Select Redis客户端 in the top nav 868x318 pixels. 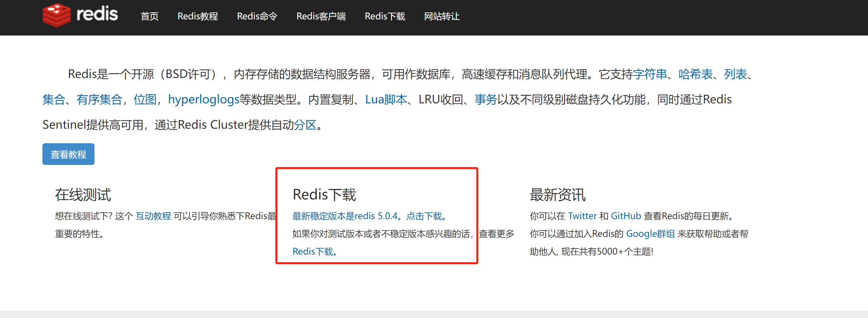(321, 16)
